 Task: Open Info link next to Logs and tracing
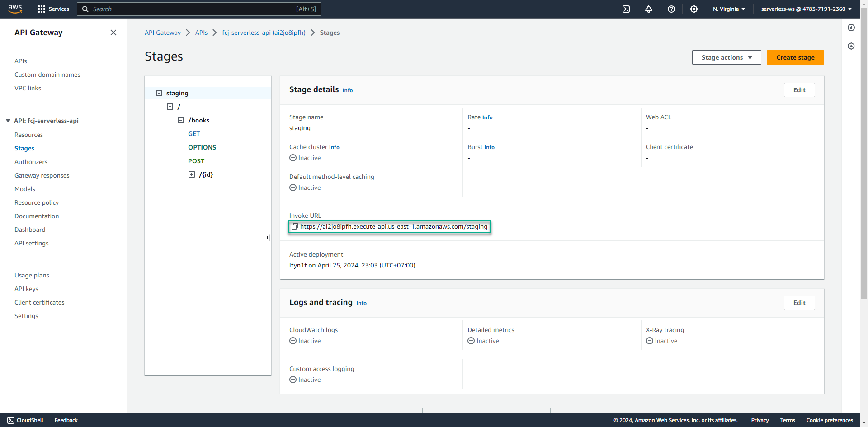[x=362, y=303]
